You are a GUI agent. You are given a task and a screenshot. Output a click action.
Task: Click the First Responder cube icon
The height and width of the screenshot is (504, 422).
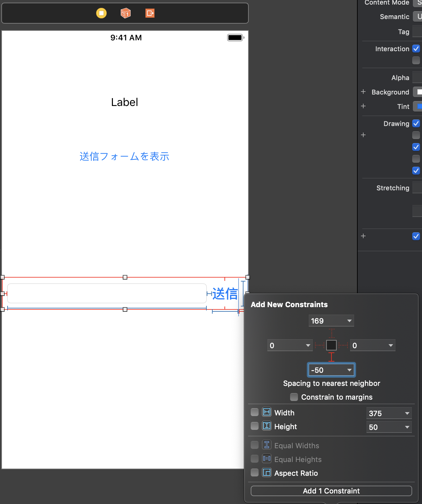point(125,13)
